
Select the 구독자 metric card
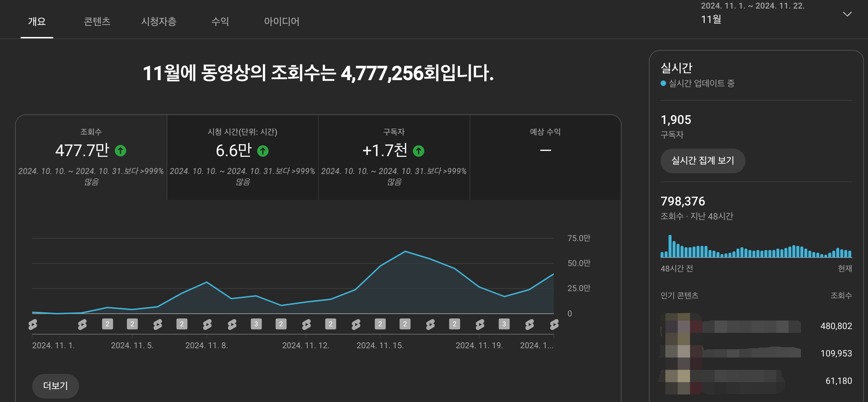tap(394, 158)
